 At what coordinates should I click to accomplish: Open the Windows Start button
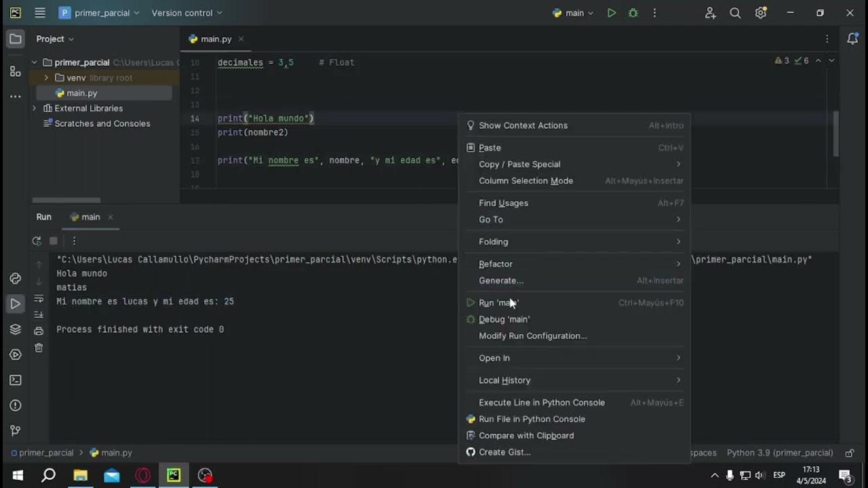pos(18,475)
